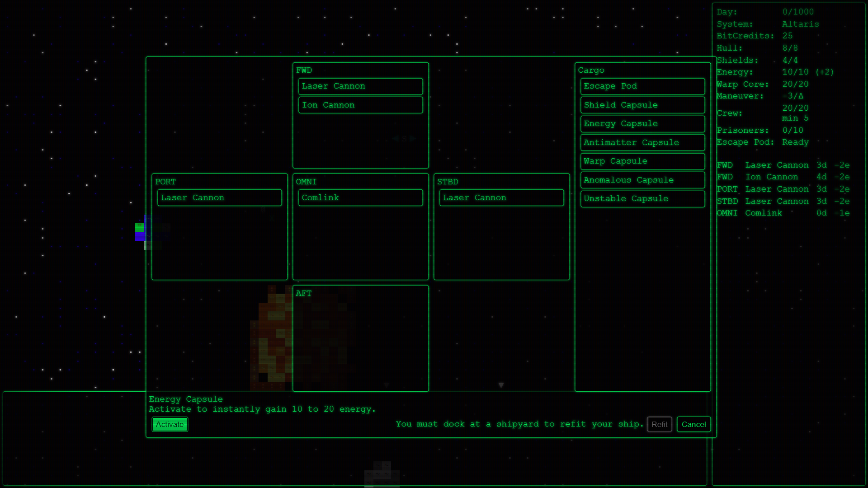Choose the Energy Capsule item

point(642,124)
